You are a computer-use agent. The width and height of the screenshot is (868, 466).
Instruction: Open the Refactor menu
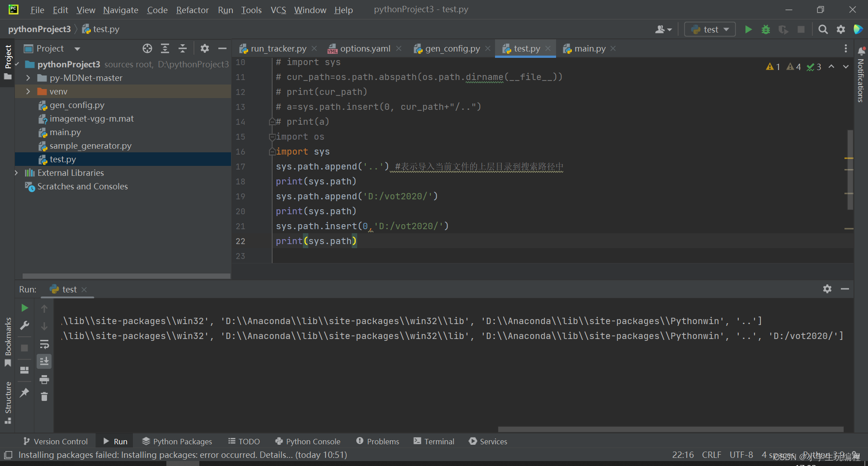192,9
